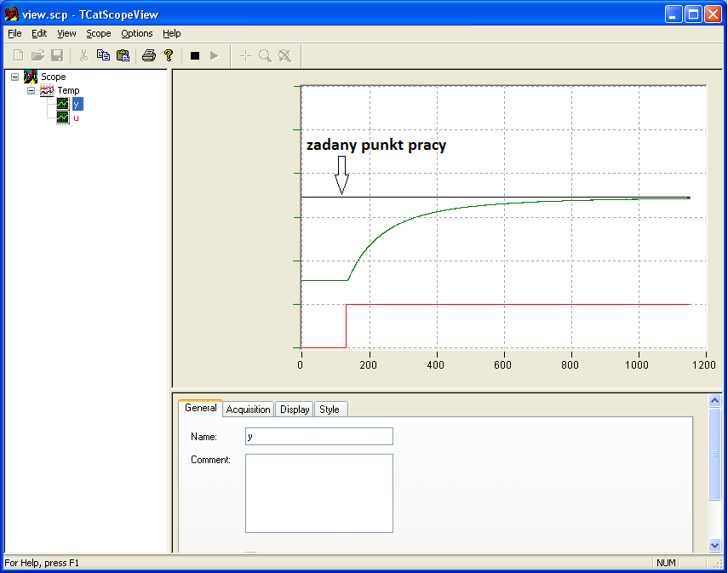Switch to the Acquisition tab
This screenshot has height=573, width=728.
[248, 409]
